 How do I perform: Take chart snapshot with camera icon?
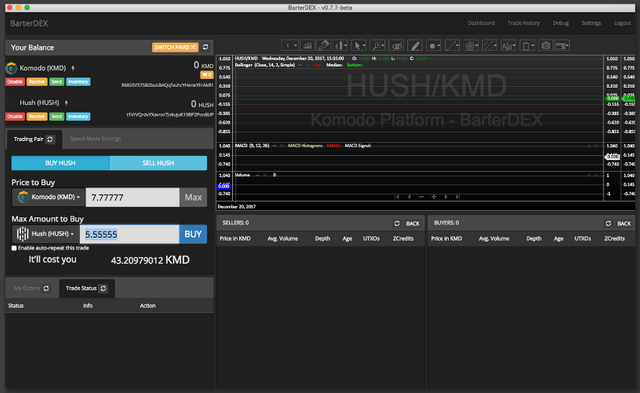coord(546,46)
